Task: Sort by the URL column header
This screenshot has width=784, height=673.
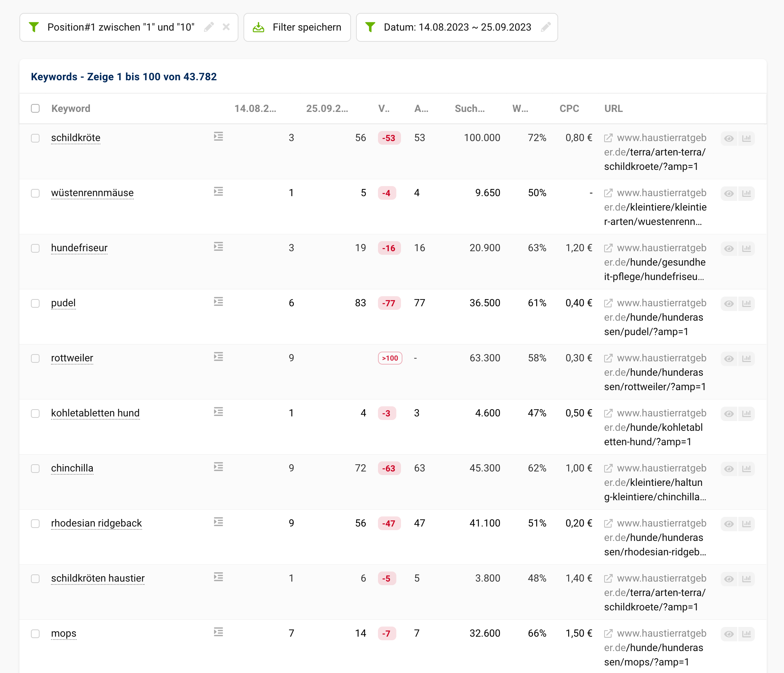Action: tap(613, 109)
